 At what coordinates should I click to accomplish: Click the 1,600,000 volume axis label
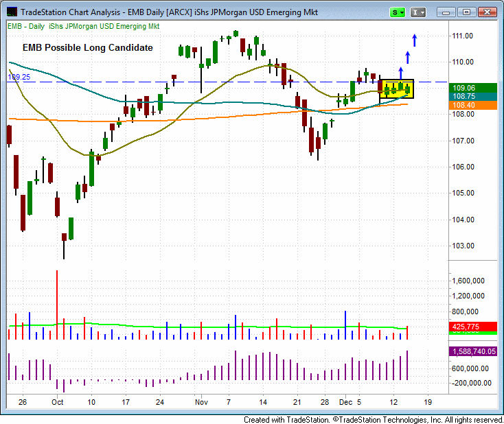(468, 281)
